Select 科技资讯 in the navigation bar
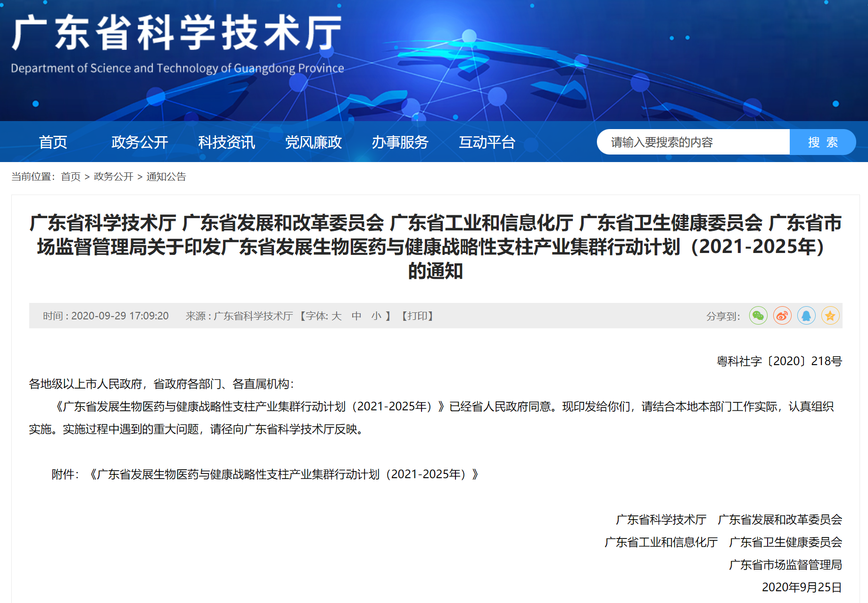This screenshot has height=603, width=868. [226, 142]
